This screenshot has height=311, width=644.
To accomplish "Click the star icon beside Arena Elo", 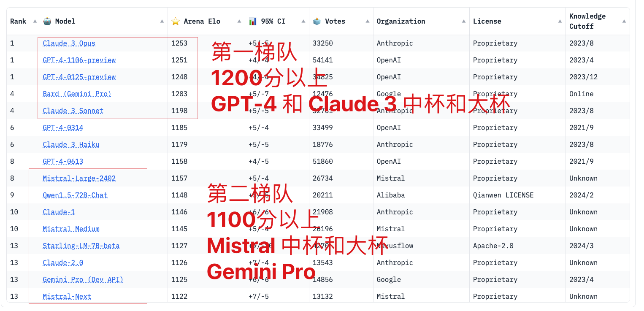I will [176, 21].
